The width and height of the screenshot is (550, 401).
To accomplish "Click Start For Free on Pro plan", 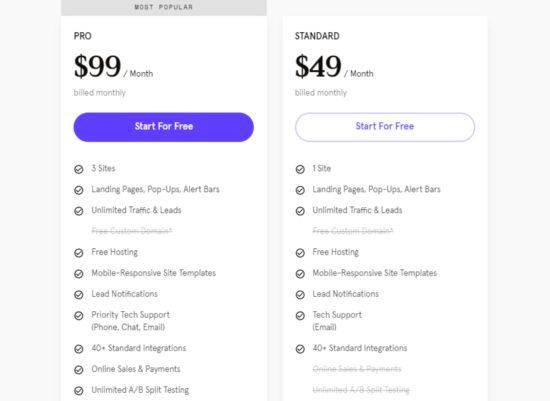I will tap(163, 127).
